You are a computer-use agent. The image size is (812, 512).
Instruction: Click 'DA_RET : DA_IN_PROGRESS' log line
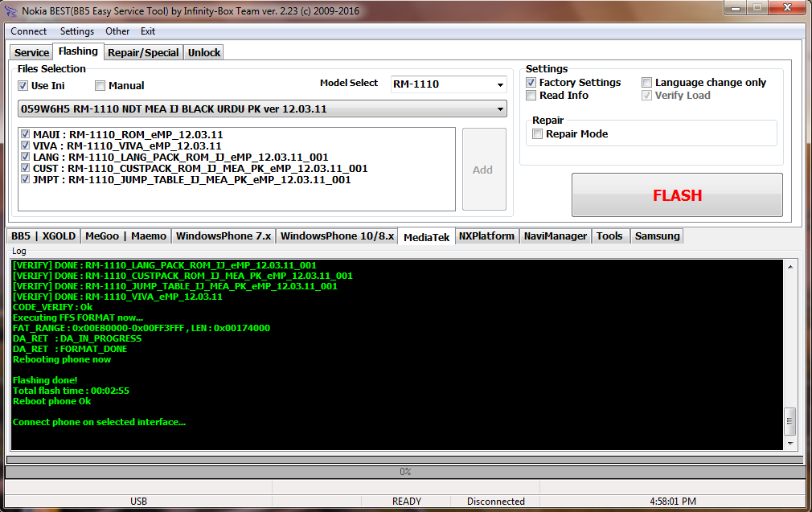click(x=77, y=338)
